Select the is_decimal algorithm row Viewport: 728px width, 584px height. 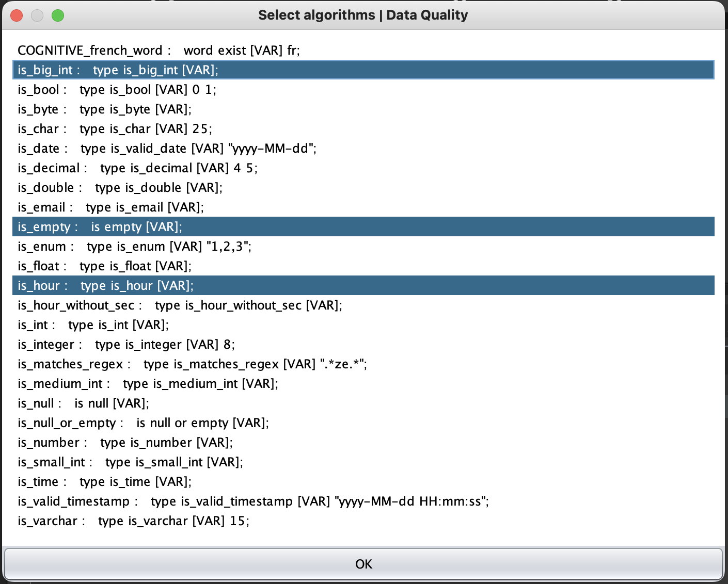point(137,168)
